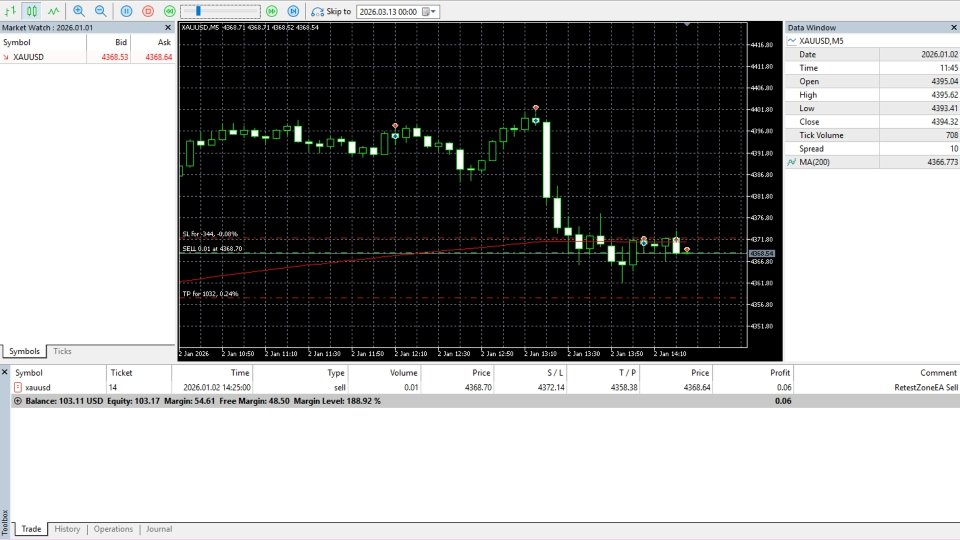The image size is (960, 540).
Task: Click the RetestZoneEA Sell comment
Action: click(x=926, y=388)
